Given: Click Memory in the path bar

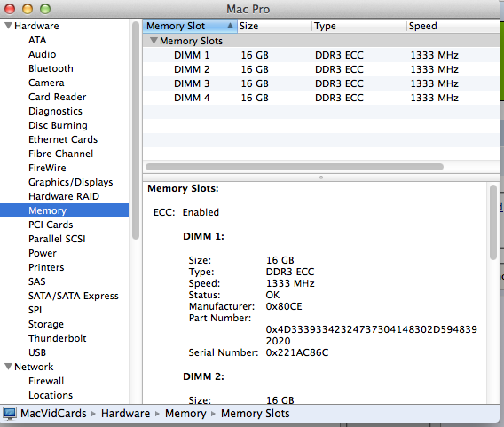Looking at the screenshot, I should coord(185,413).
